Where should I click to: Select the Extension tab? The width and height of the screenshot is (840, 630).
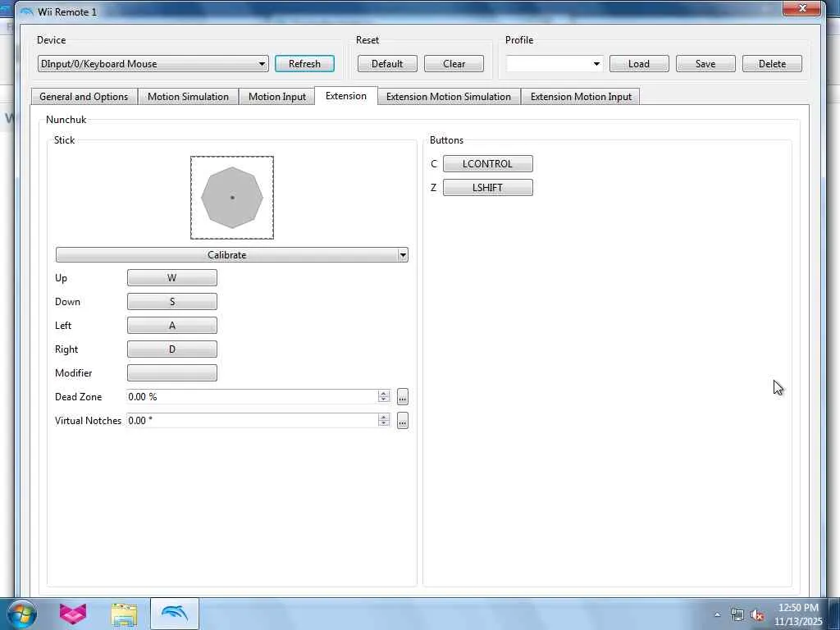click(x=346, y=96)
